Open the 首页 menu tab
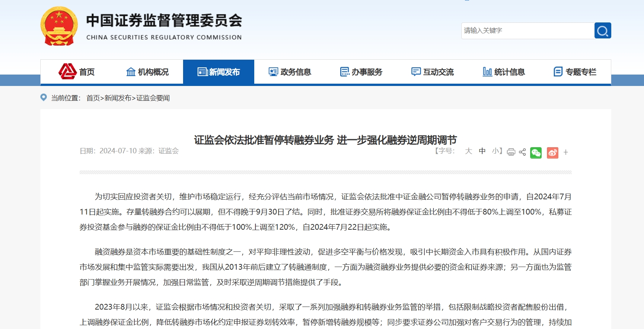Image resolution: width=644 pixels, height=329 pixels. 76,72
